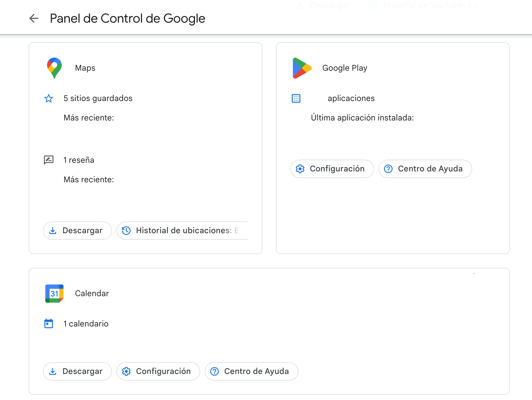The height and width of the screenshot is (400, 532).
Task: Open Calendar Configuración
Action: (x=158, y=371)
